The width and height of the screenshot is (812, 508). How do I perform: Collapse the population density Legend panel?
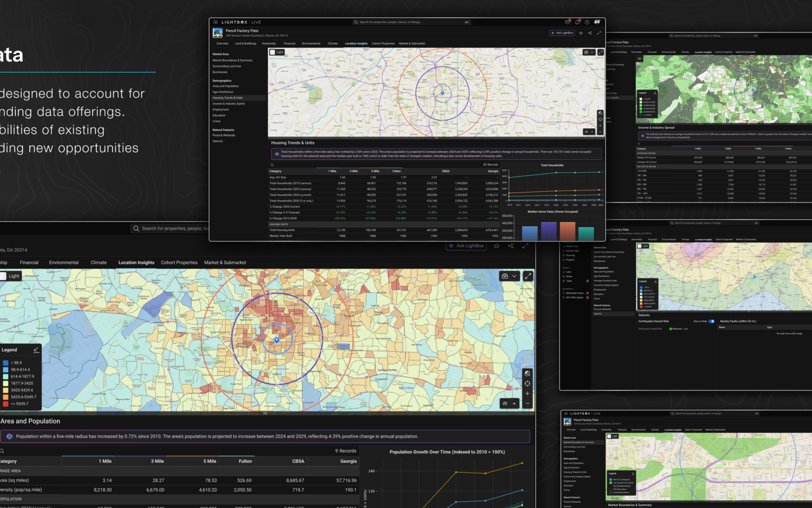[x=36, y=350]
